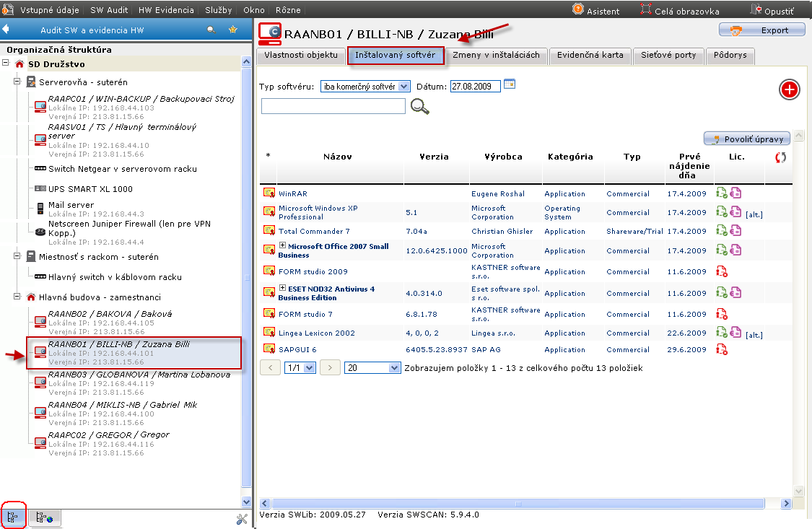Open the Evidenčná karta tab

pyautogui.click(x=590, y=56)
